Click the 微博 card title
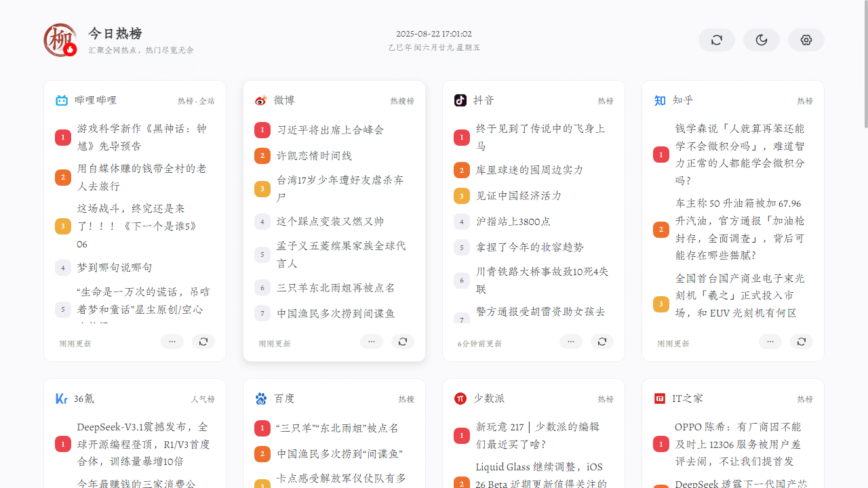Screen dimensions: 868x488 [x=284, y=100]
